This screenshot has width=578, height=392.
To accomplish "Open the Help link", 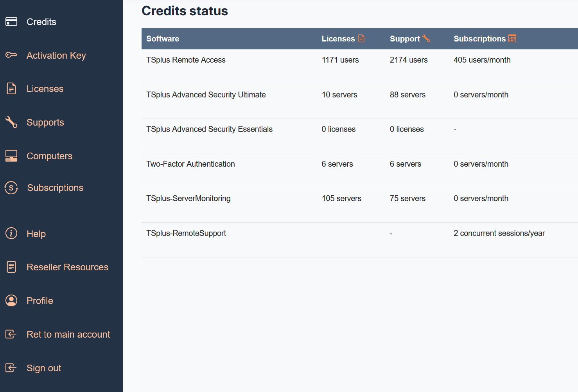I will [x=36, y=234].
